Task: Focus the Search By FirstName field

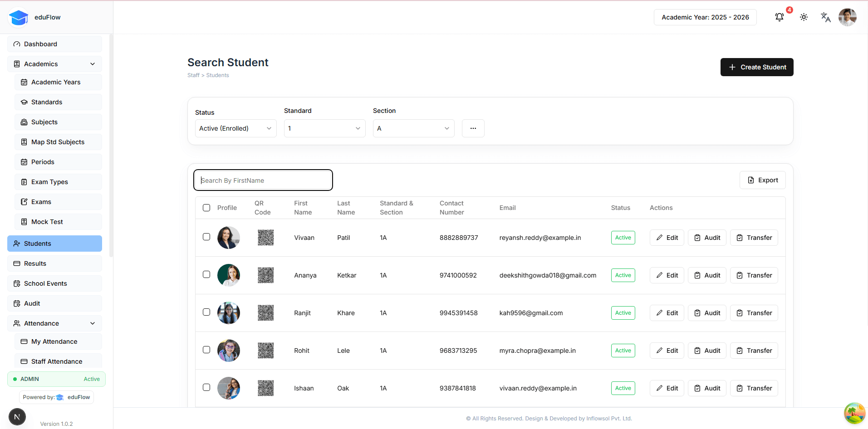Action: pyautogui.click(x=263, y=180)
